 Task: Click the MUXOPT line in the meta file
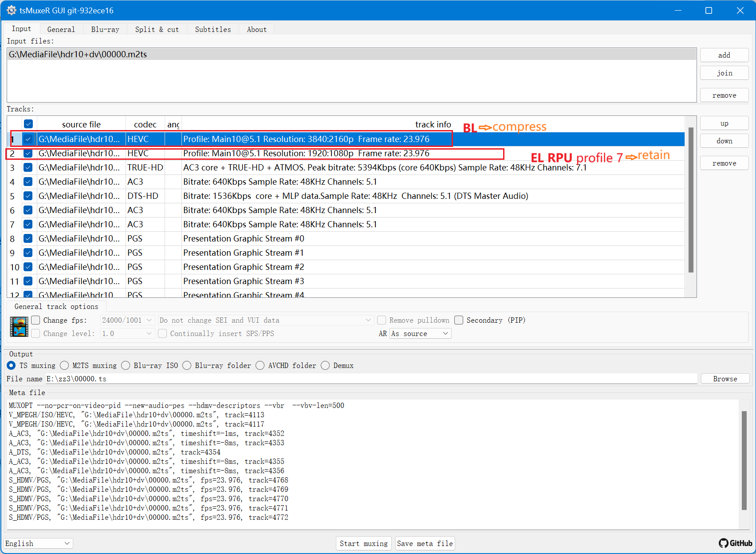177,405
